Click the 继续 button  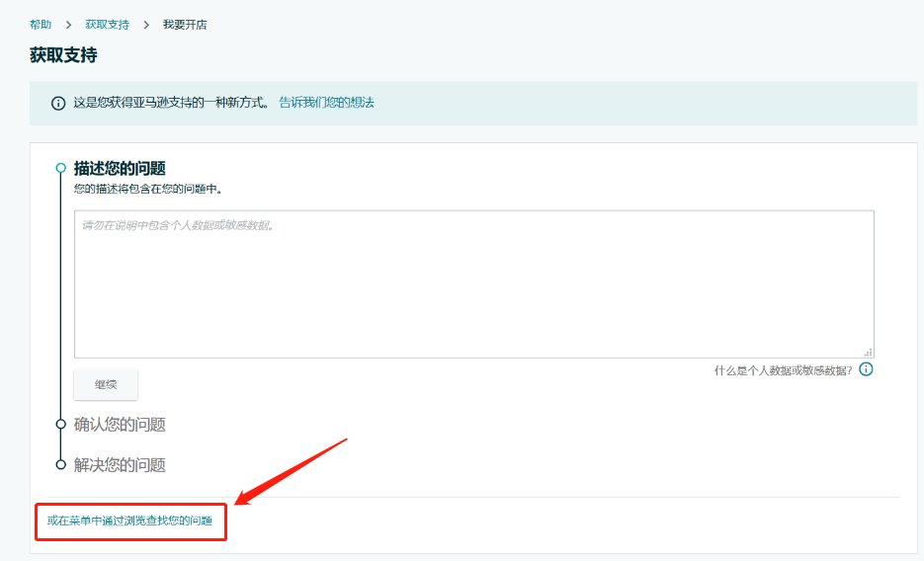[106, 384]
